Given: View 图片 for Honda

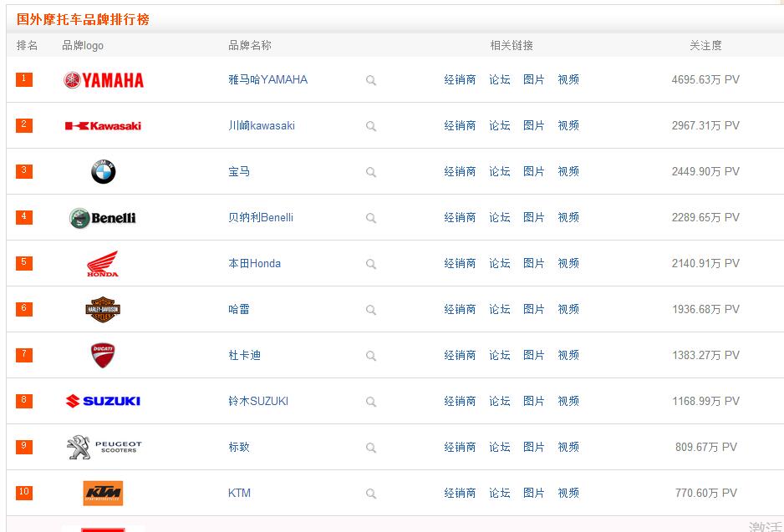Looking at the screenshot, I should click(x=533, y=264).
